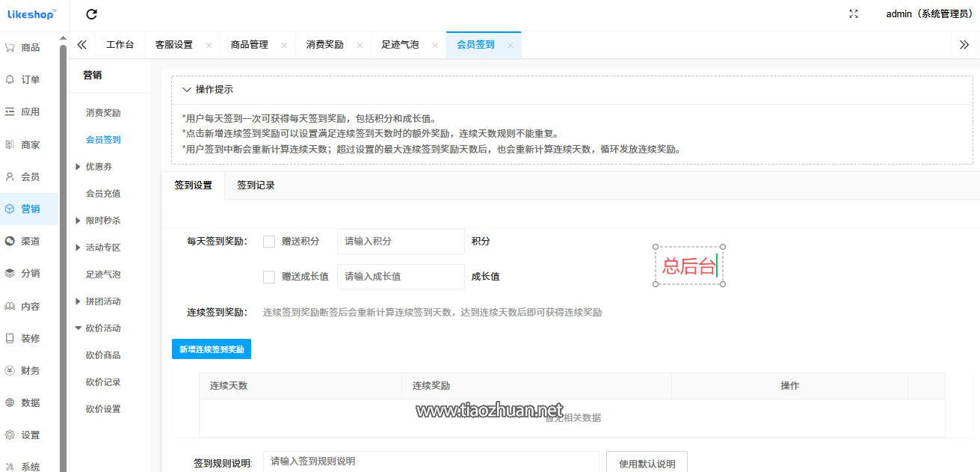Collapse the 砍价活动 submenu

tap(102, 328)
